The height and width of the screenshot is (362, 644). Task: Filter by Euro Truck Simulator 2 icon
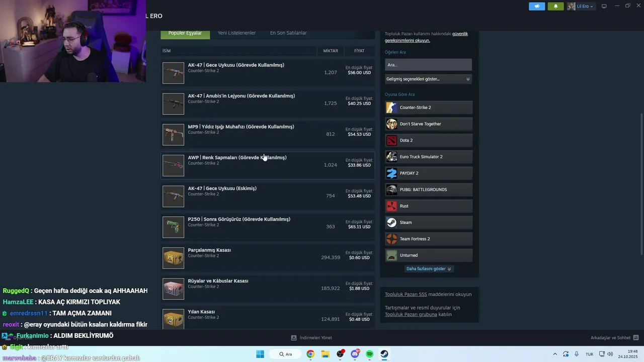point(391,157)
